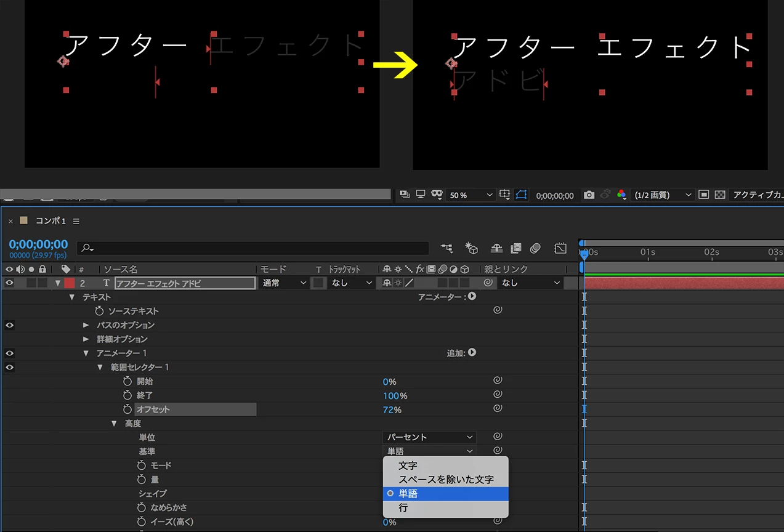Screen dimensions: 784x532
Task: Open the RGB channel display icon
Action: coord(621,195)
